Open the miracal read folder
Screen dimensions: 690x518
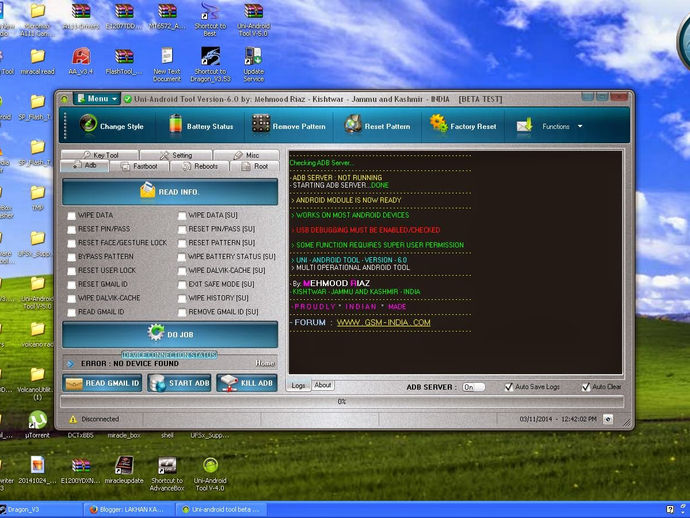(x=37, y=61)
